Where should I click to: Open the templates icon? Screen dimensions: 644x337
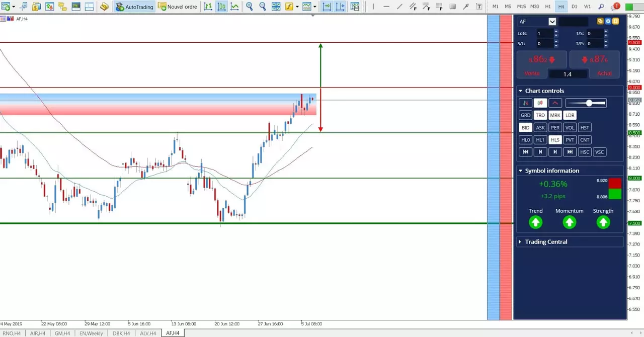click(x=307, y=7)
